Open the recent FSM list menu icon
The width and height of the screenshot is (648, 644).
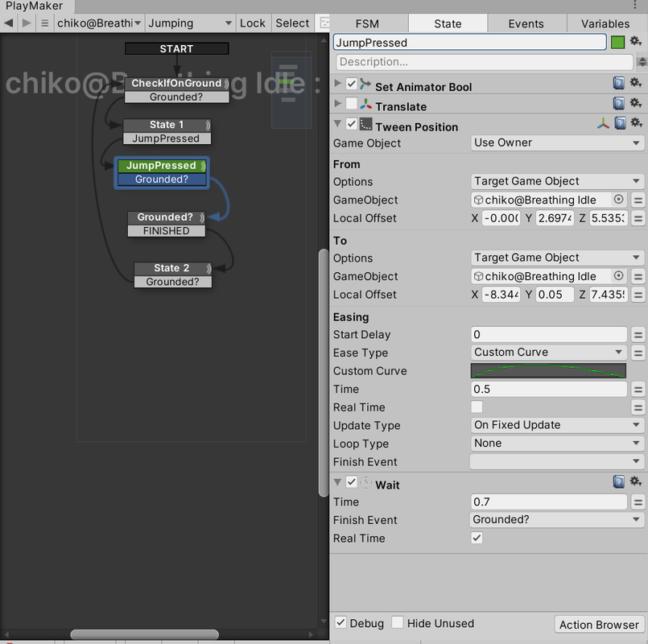click(44, 23)
